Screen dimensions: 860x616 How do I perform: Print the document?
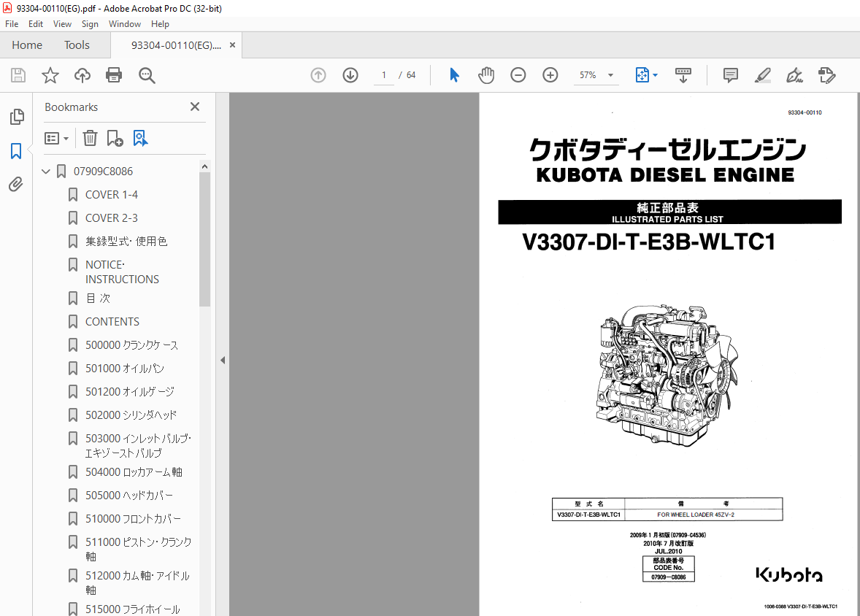pyautogui.click(x=114, y=75)
